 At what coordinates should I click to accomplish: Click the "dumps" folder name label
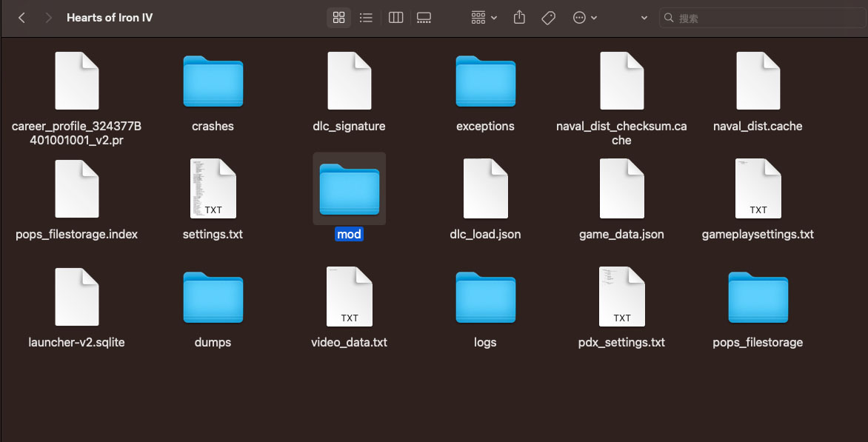click(x=213, y=343)
